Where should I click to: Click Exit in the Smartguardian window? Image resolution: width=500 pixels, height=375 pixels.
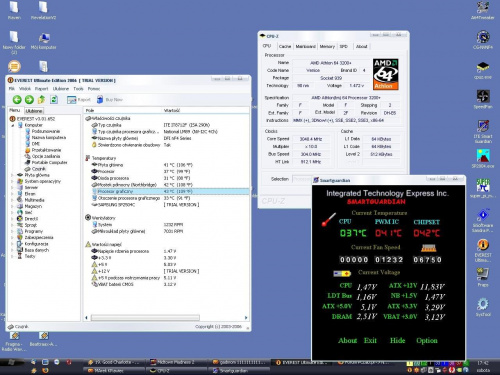point(370,340)
